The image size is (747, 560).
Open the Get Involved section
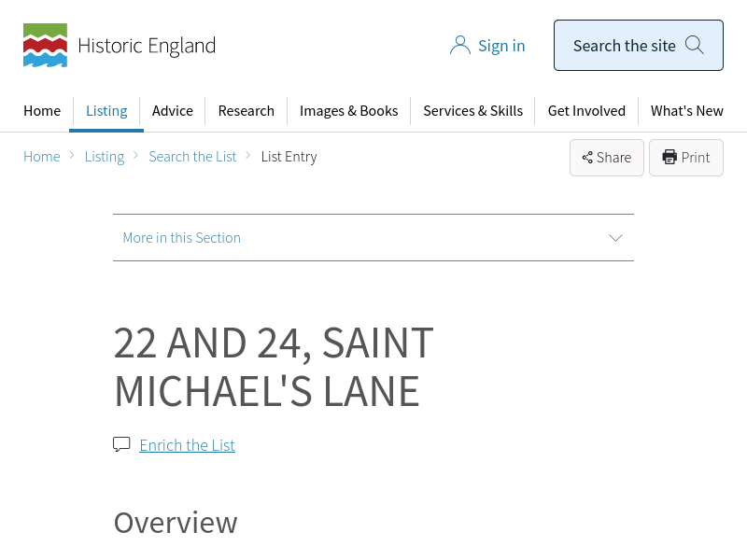[586, 110]
